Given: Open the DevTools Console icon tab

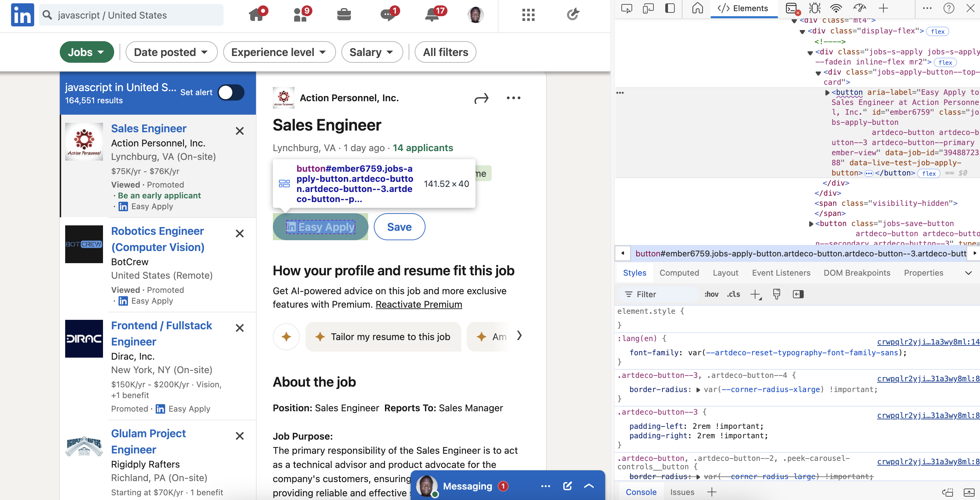Looking at the screenshot, I should coord(792,8).
